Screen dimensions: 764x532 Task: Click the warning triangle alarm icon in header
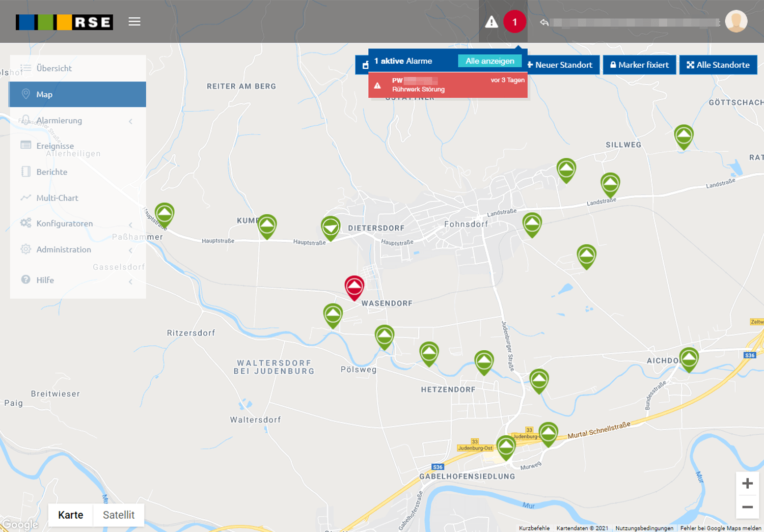(x=491, y=22)
